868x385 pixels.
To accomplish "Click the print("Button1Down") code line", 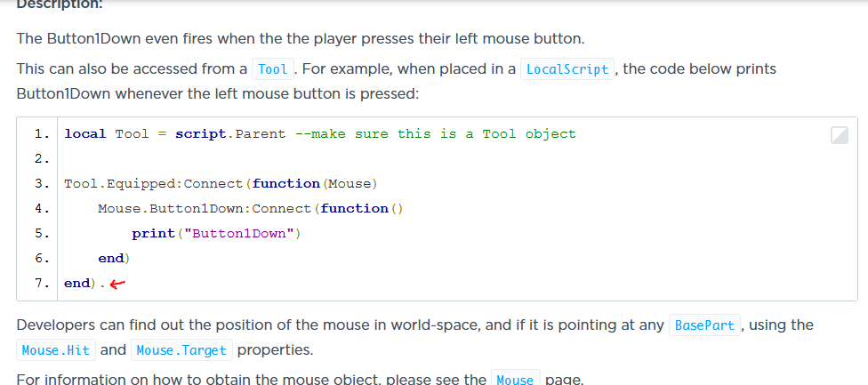I will click(x=217, y=234).
